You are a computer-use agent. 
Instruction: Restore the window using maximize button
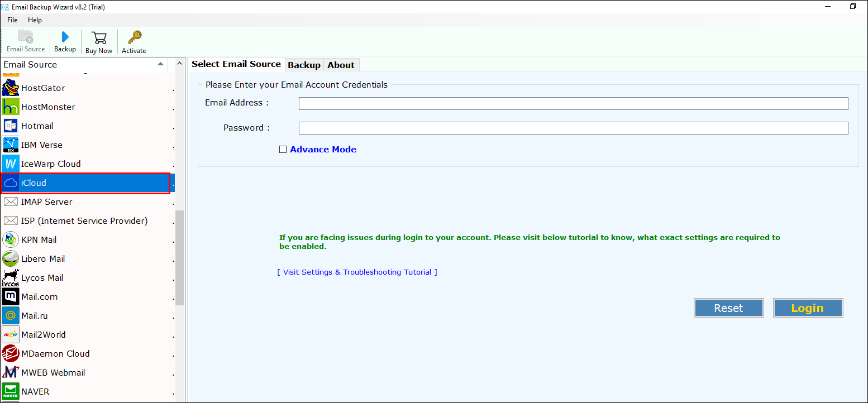853,7
